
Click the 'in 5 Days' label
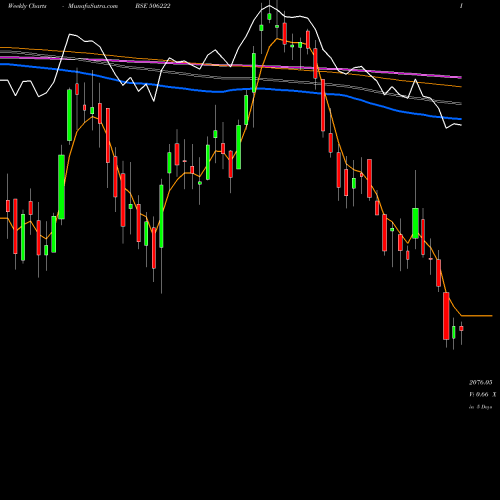tap(480, 407)
